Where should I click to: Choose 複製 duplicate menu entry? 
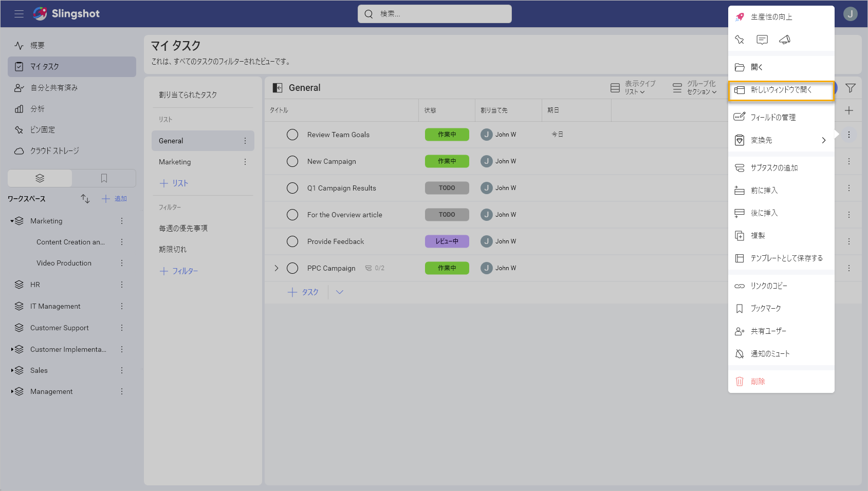point(781,236)
